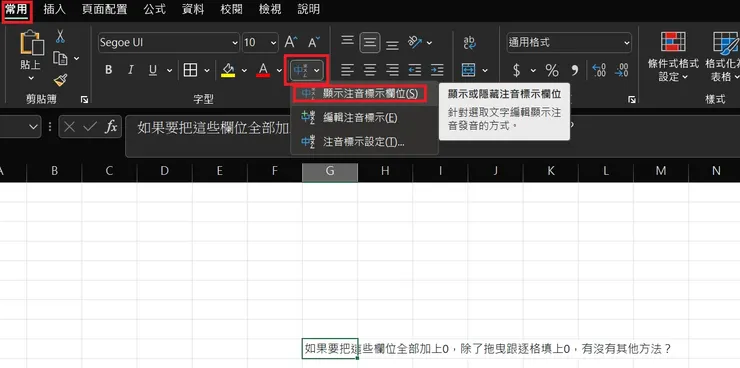Expand the Copy options arrow
The height and width of the screenshot is (368, 740).
pos(76,59)
